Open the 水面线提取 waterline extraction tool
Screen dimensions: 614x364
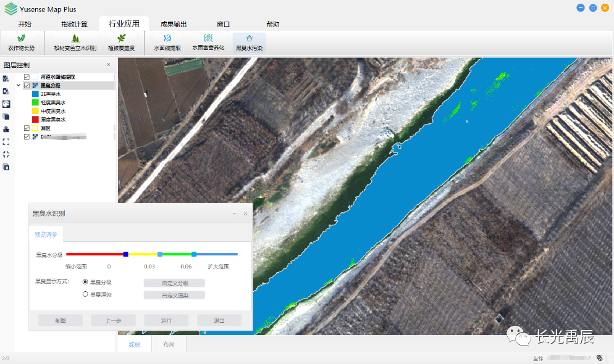[x=167, y=42]
